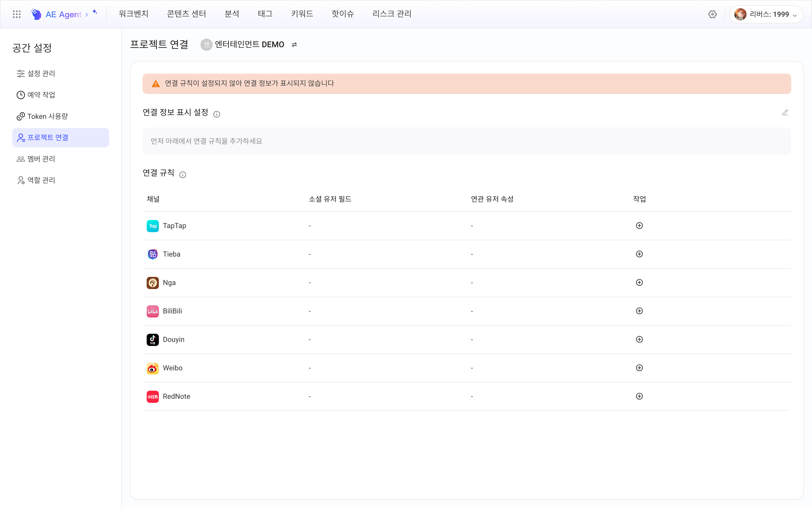Open 멤버 관리 in the sidebar
The image size is (812, 508).
pyautogui.click(x=60, y=159)
